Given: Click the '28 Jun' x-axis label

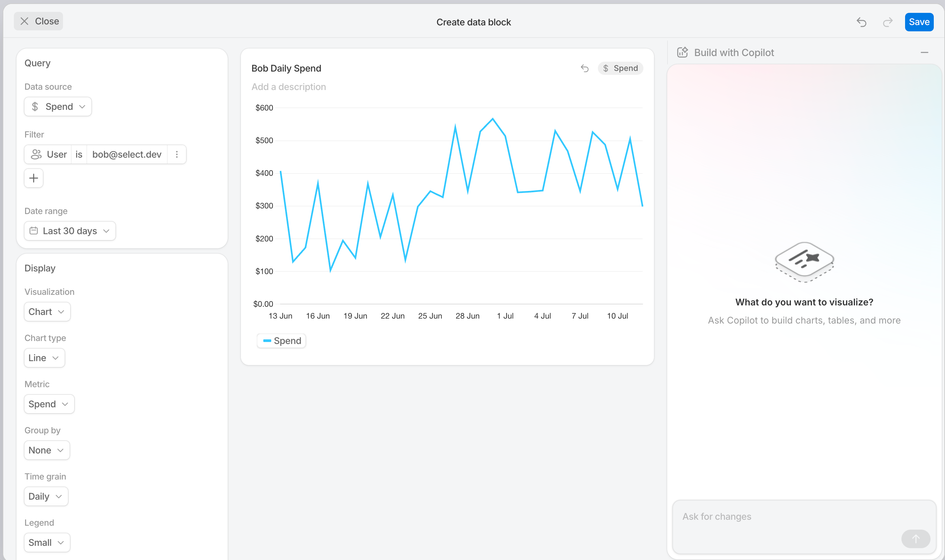Looking at the screenshot, I should coord(468,316).
